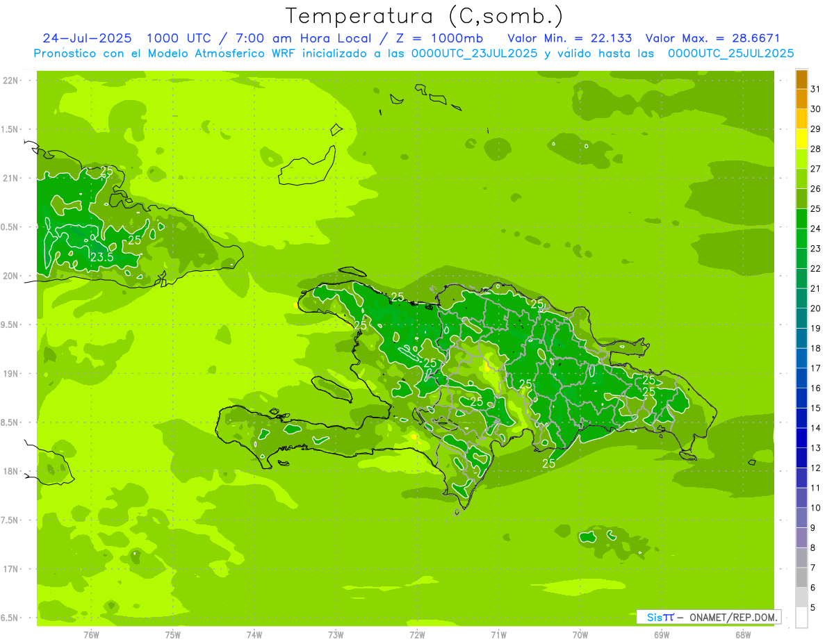
Task: Click the legend value "15"
Action: [x=816, y=408]
